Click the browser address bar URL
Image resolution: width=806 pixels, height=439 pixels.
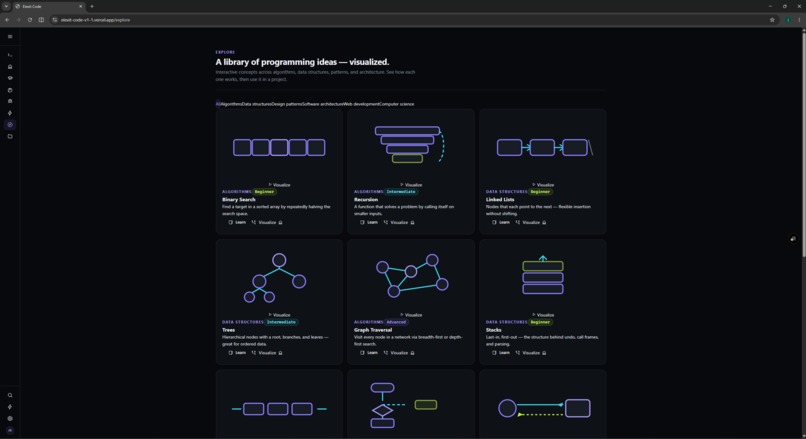click(95, 20)
